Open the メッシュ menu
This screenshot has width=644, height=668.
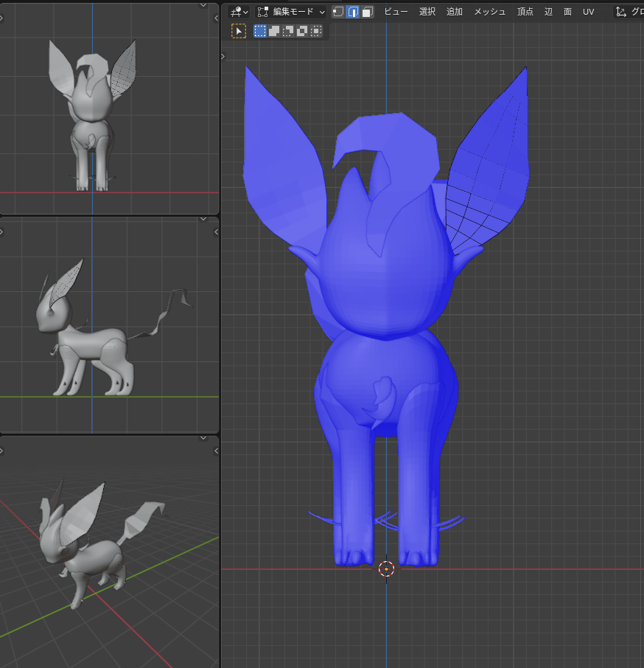[489, 12]
